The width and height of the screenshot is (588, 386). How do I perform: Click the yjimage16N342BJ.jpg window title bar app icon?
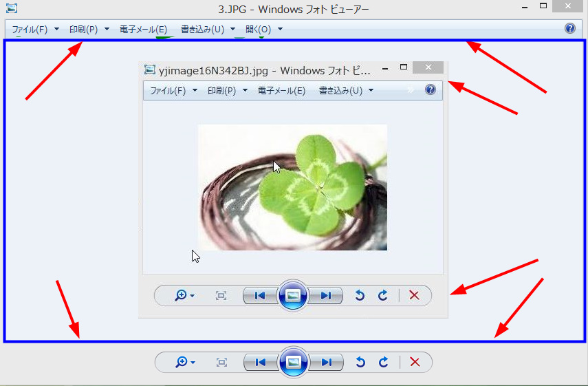[150, 69]
